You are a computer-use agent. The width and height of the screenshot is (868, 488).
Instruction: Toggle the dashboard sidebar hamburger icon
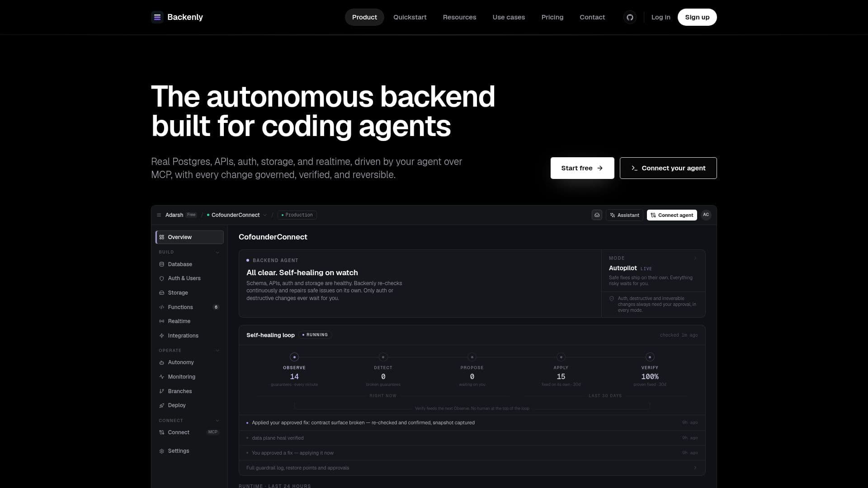pyautogui.click(x=159, y=215)
